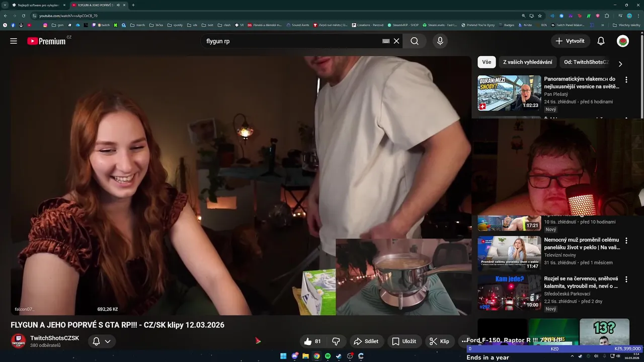The width and height of the screenshot is (644, 362).
Task: Open the 'Nemocný muž promění' video thumbnail
Action: [509, 253]
